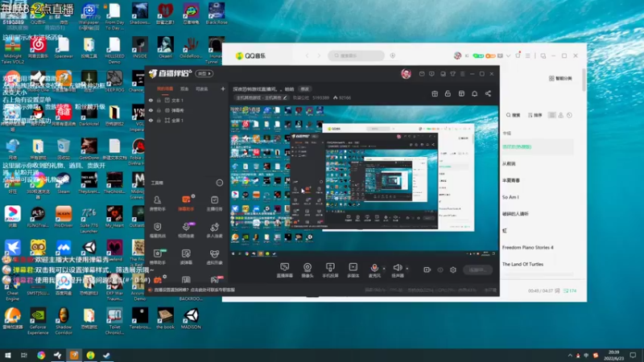Expand speaker options arrow
This screenshot has width=644, height=362.
click(x=407, y=269)
